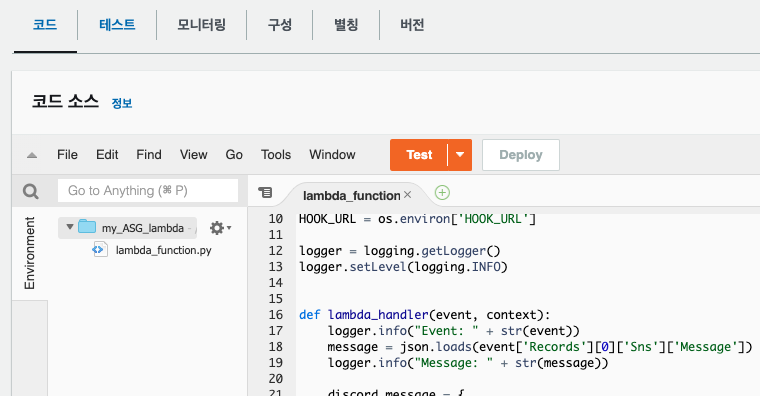Click the 코드 소스 heading
The image size is (760, 396).
point(65,101)
